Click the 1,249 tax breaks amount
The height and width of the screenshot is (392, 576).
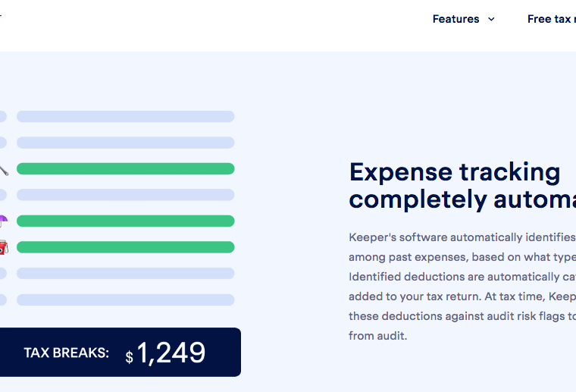coord(171,353)
